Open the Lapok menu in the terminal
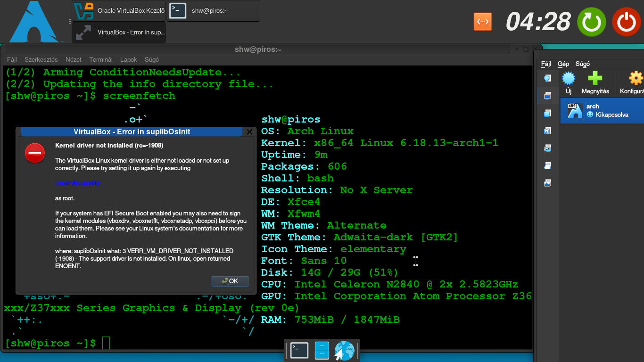644x362 pixels. (x=129, y=60)
